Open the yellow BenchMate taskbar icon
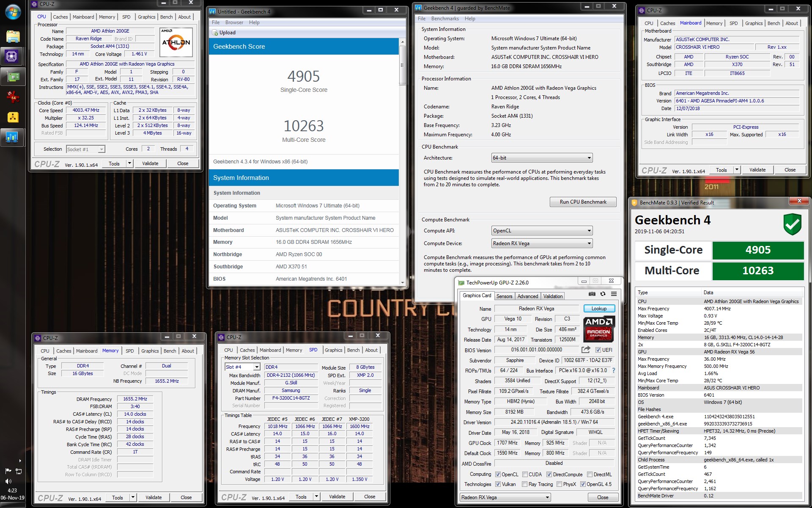This screenshot has height=508, width=812. (x=13, y=117)
